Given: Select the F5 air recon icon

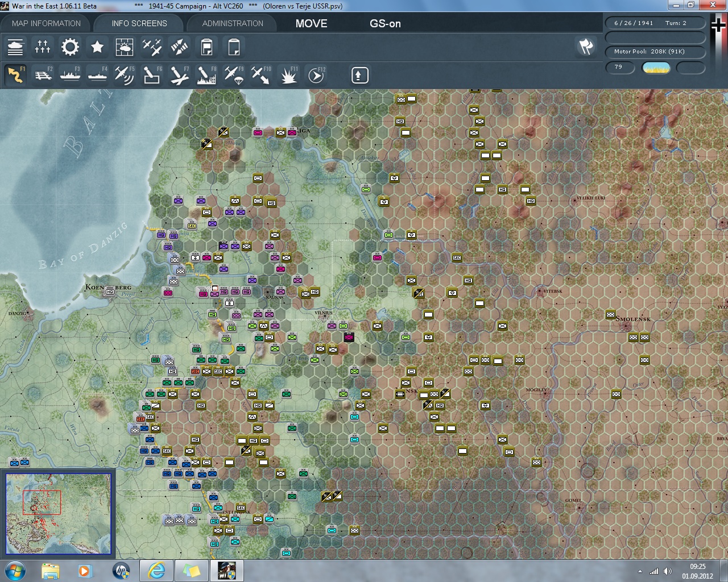Looking at the screenshot, I should click(x=125, y=75).
